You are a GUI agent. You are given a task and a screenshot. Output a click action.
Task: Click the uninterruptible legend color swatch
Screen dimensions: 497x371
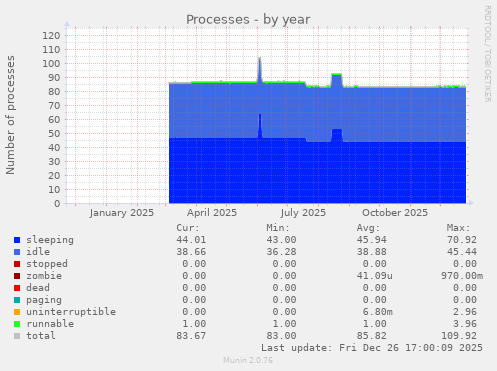click(17, 312)
